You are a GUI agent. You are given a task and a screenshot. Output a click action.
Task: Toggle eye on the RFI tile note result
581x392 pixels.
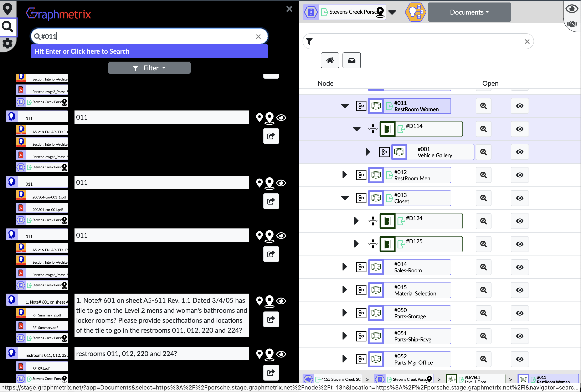[282, 301]
